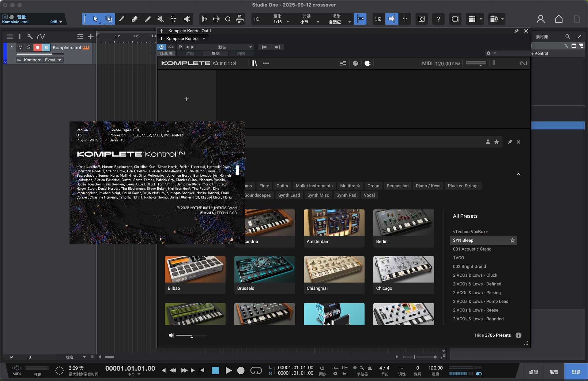Open the 1 - Komplete Kontrol instance dropdown
588x381 pixels.
click(183, 39)
